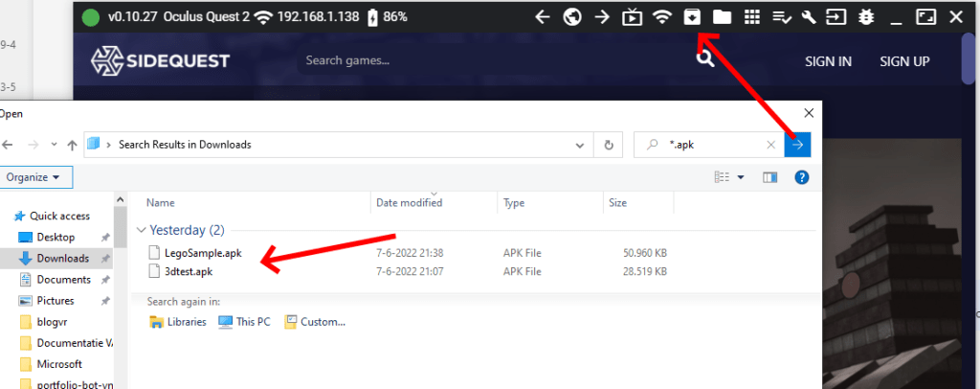This screenshot has width=980, height=389.
Task: Expand the address bar path dropdown
Action: (x=579, y=145)
